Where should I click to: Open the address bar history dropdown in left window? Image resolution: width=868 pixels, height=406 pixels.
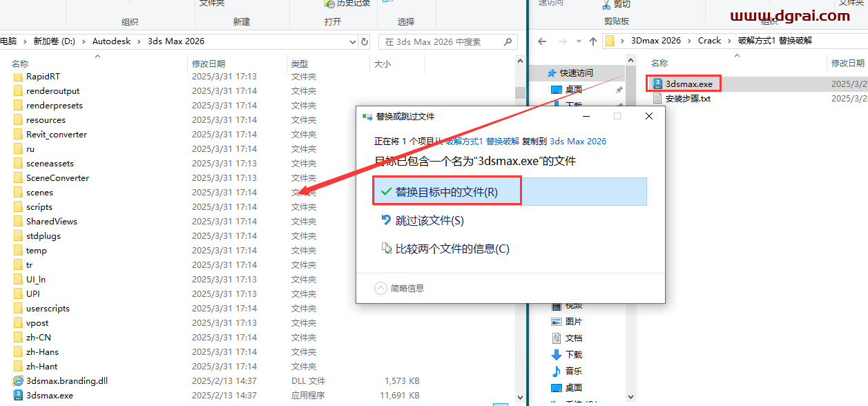pyautogui.click(x=354, y=41)
